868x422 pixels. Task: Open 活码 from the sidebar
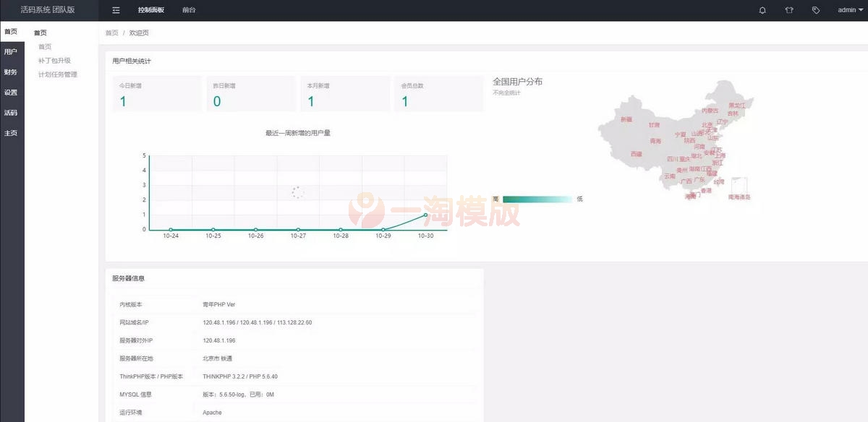click(x=10, y=112)
